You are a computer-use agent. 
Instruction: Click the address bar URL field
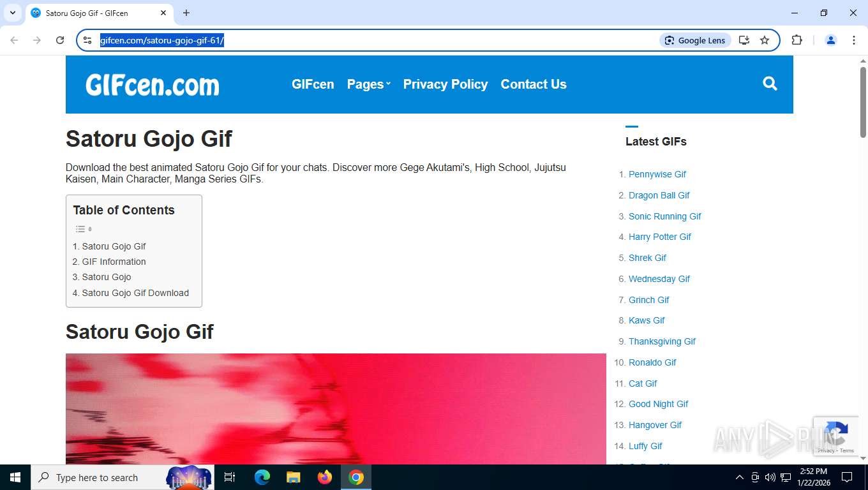pyautogui.click(x=377, y=40)
